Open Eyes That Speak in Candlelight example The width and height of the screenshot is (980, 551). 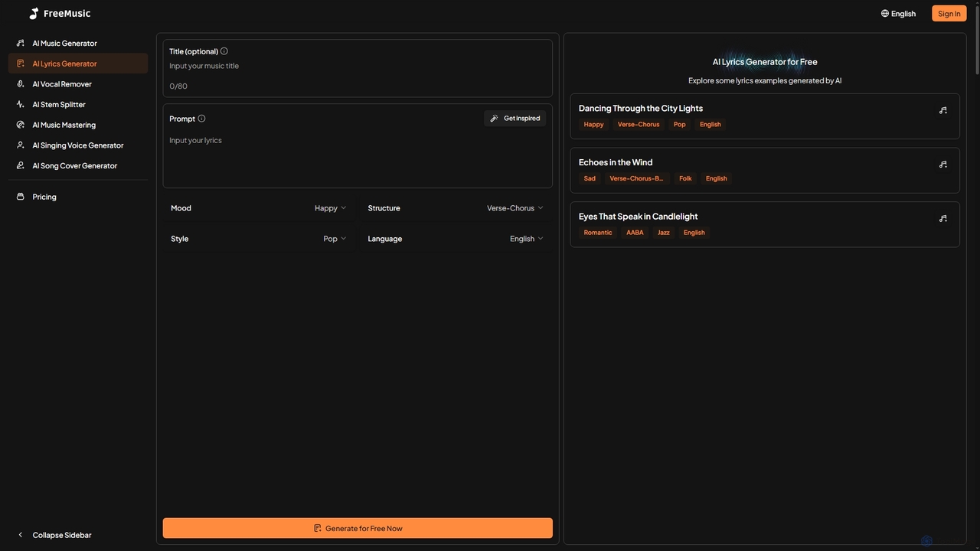(765, 224)
